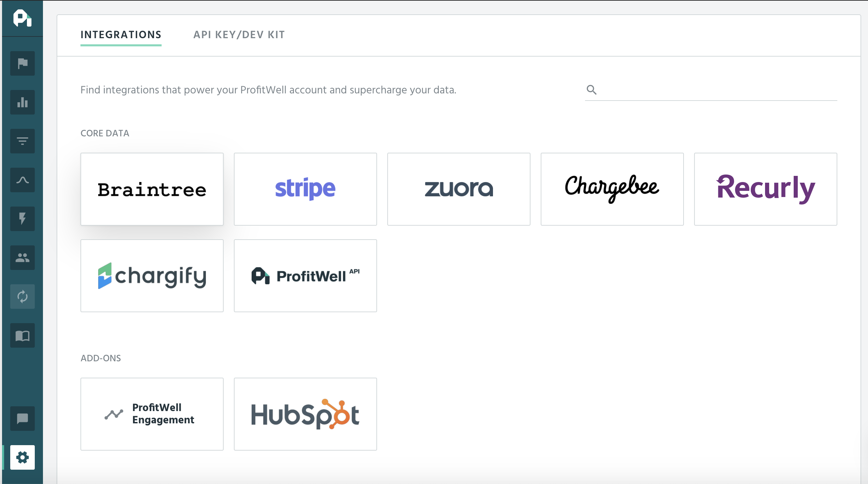The height and width of the screenshot is (484, 868).
Task: Open the Braintree integration card
Action: pos(152,189)
